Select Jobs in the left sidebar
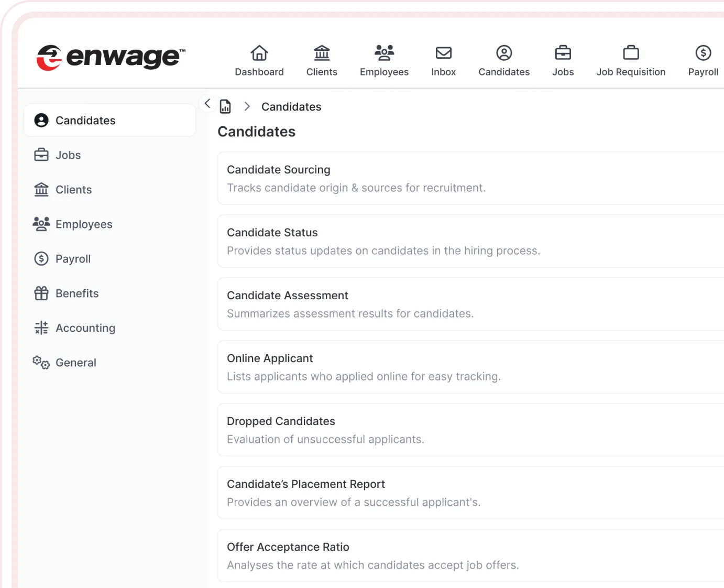Viewport: 724px width, 588px height. click(68, 155)
